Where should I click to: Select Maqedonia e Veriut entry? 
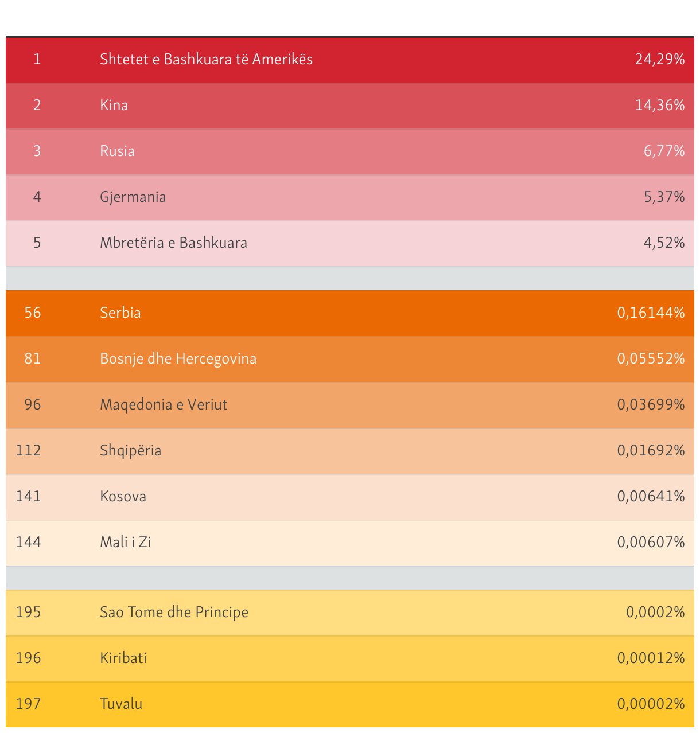[164, 404]
